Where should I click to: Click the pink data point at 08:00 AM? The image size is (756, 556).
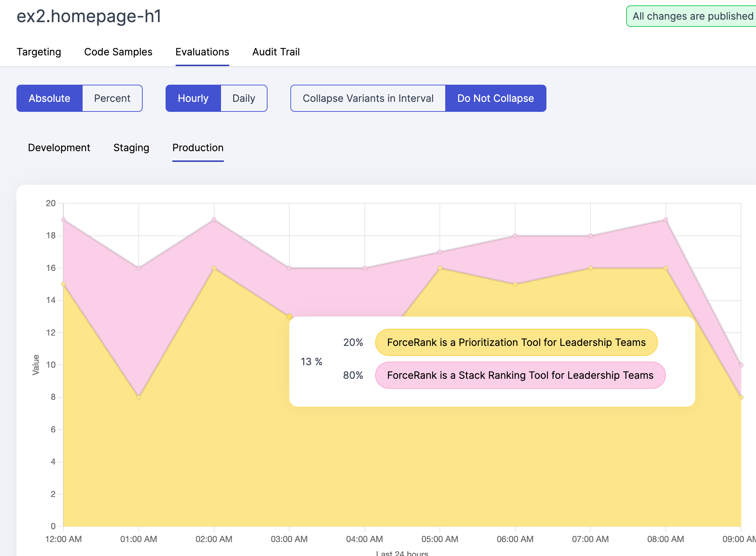tap(666, 220)
